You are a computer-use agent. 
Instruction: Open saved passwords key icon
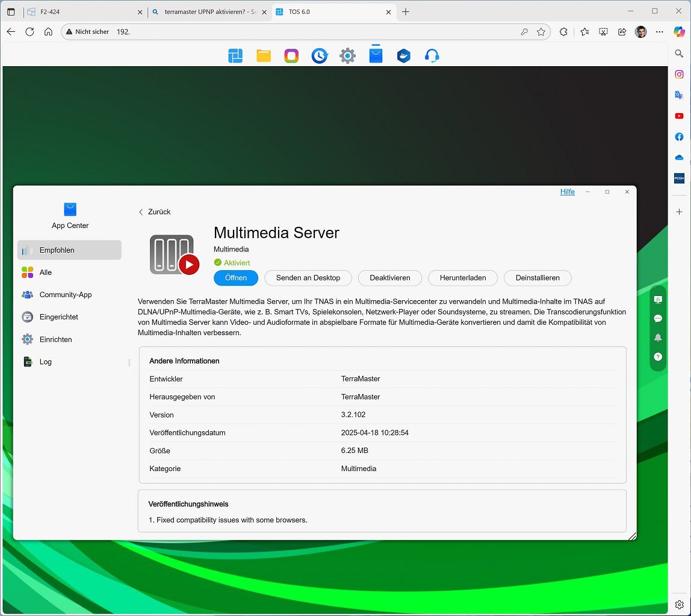[524, 32]
